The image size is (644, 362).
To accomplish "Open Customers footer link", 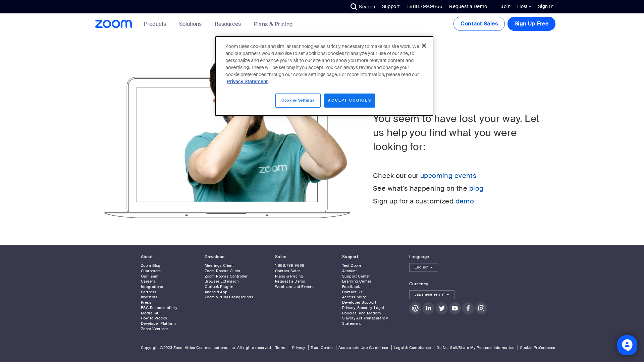I will [x=151, y=271].
